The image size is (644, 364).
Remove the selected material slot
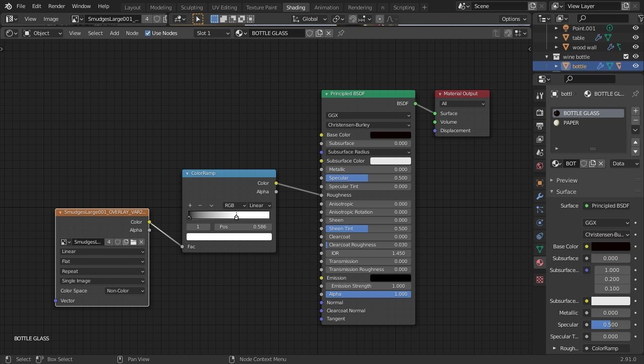point(635,120)
